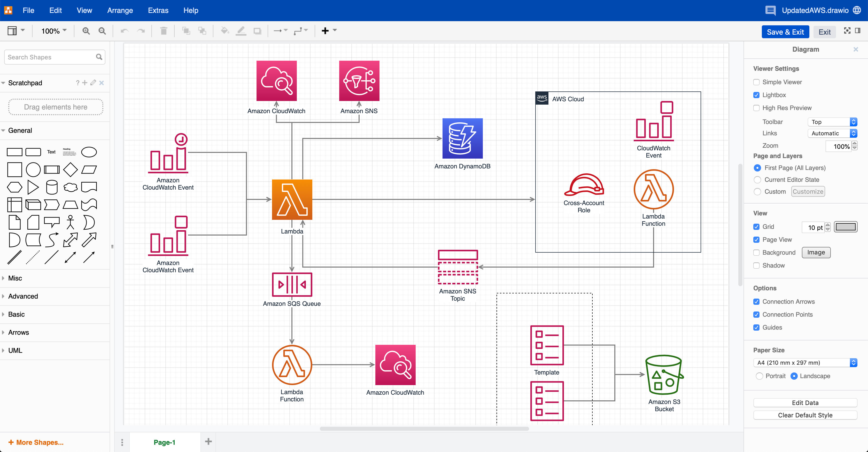Click the Zoom In magnifier icon

[x=86, y=31]
